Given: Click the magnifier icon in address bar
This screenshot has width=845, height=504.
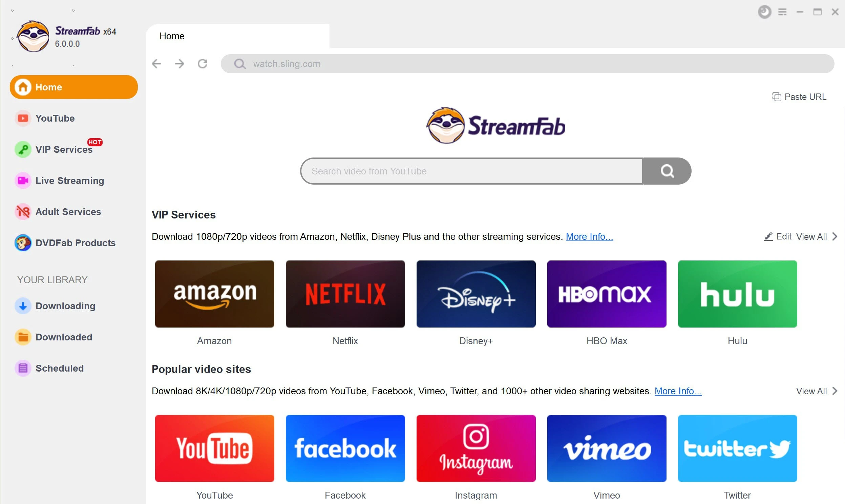Looking at the screenshot, I should (240, 64).
